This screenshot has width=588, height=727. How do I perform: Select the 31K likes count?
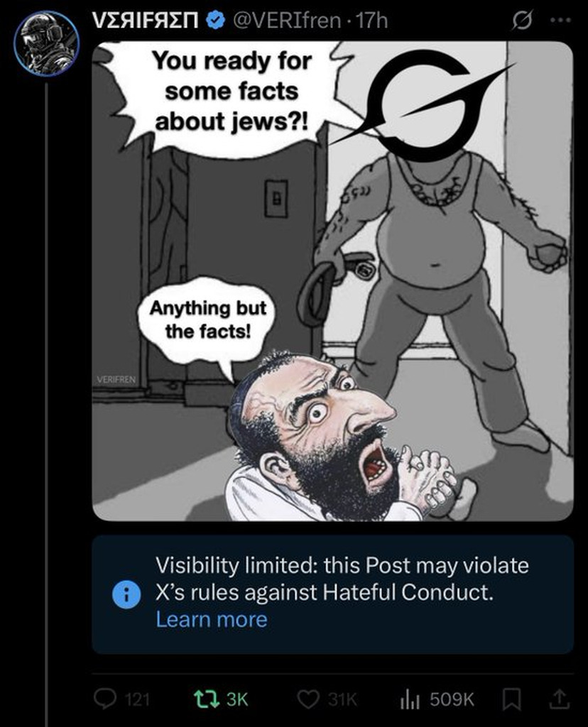(343, 699)
